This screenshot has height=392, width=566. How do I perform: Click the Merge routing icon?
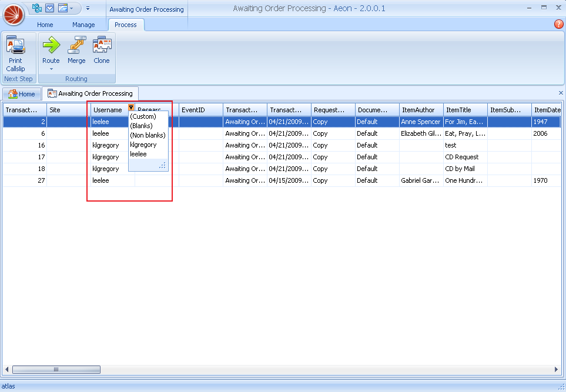(76, 45)
